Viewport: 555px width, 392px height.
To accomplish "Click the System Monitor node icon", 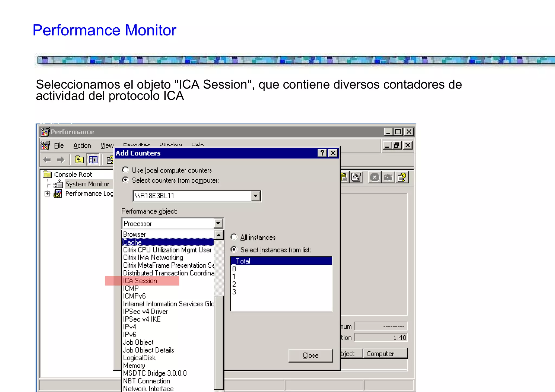I will (x=58, y=184).
